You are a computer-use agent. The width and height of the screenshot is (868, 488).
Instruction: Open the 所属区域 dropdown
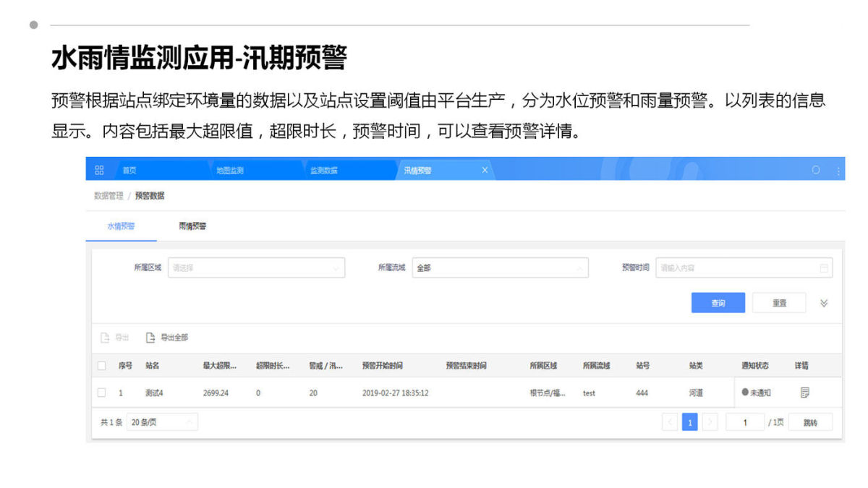pyautogui.click(x=256, y=267)
